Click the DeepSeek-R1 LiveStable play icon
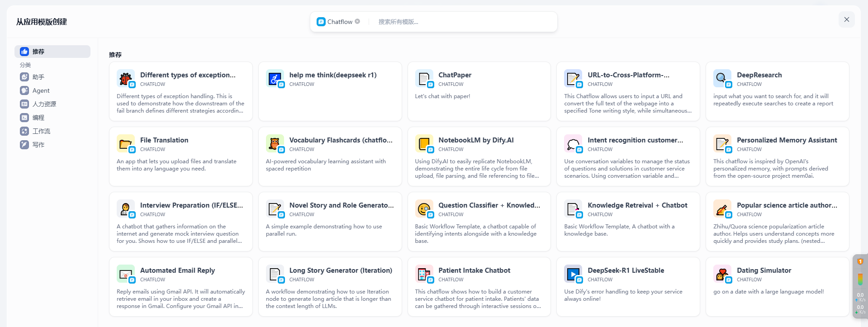Image resolution: width=868 pixels, height=327 pixels. click(x=573, y=274)
